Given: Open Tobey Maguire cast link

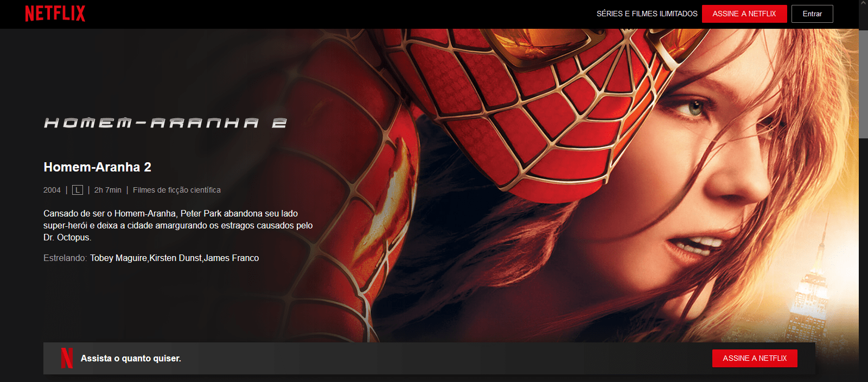Looking at the screenshot, I should (x=118, y=258).
